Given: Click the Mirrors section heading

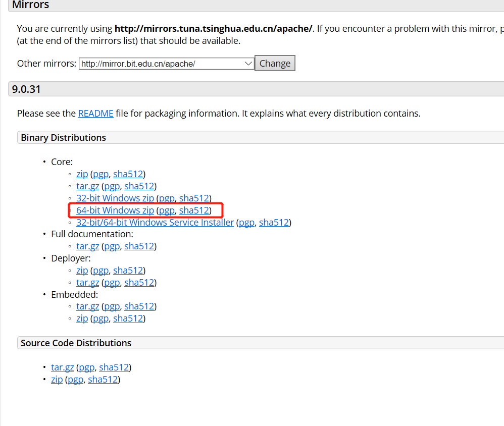Looking at the screenshot, I should [x=30, y=5].
